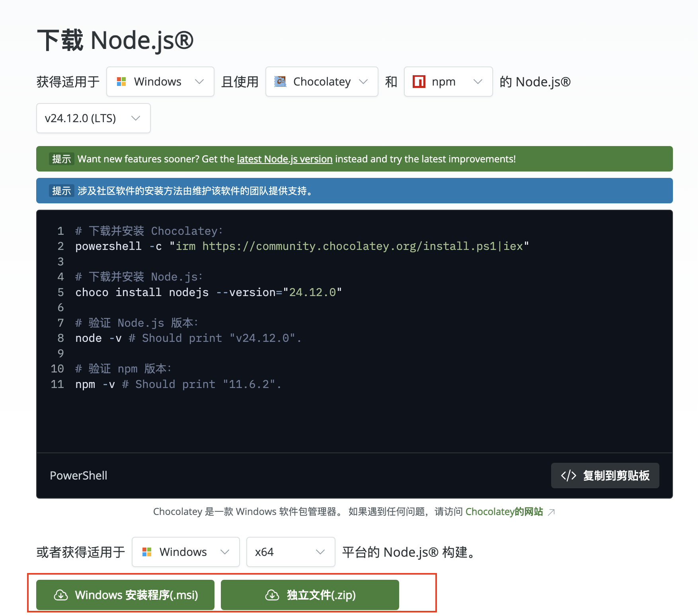
Task: Download the 独立文件(.zip) archive
Action: click(310, 595)
